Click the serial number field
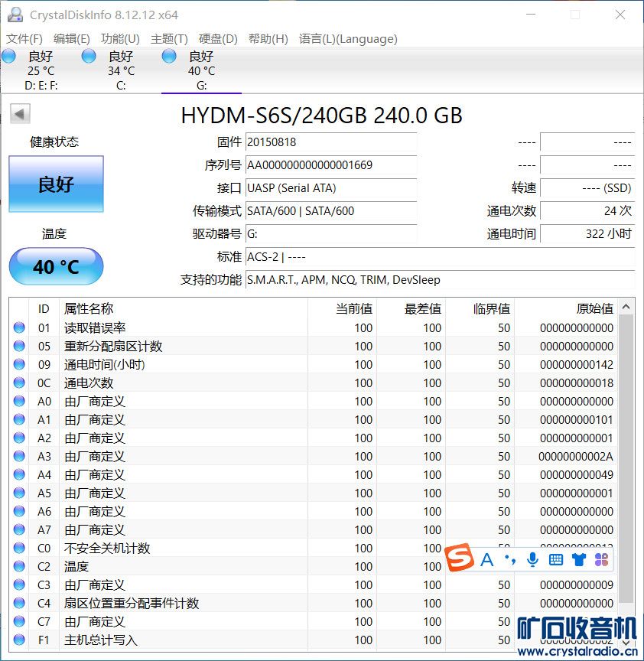The image size is (644, 661). [x=331, y=164]
